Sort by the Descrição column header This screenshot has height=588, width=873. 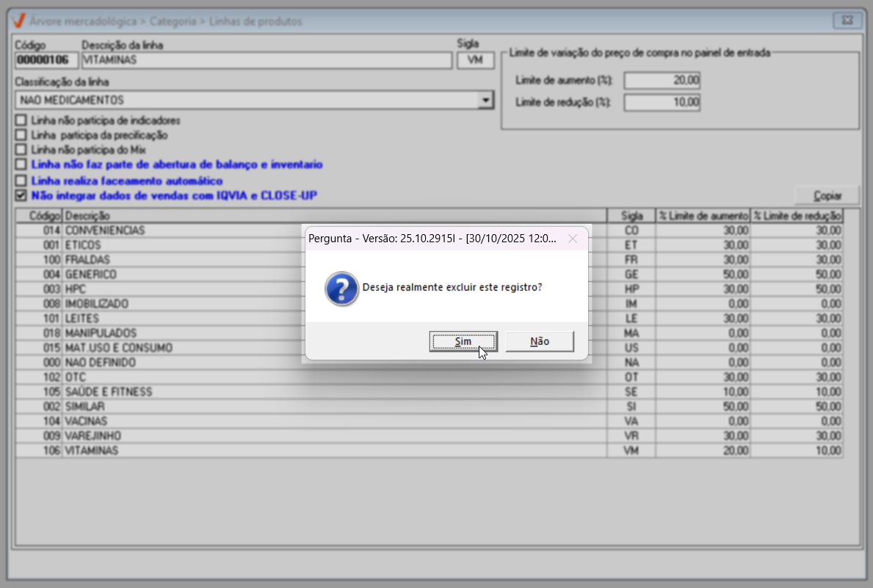point(334,216)
